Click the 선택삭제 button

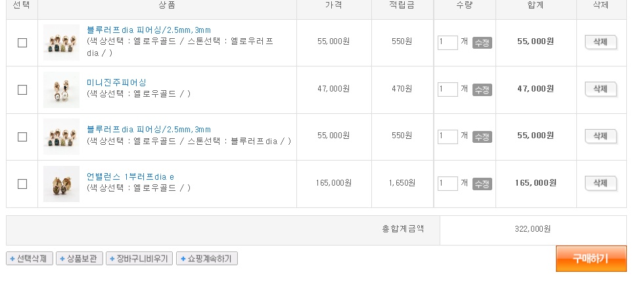click(30, 259)
